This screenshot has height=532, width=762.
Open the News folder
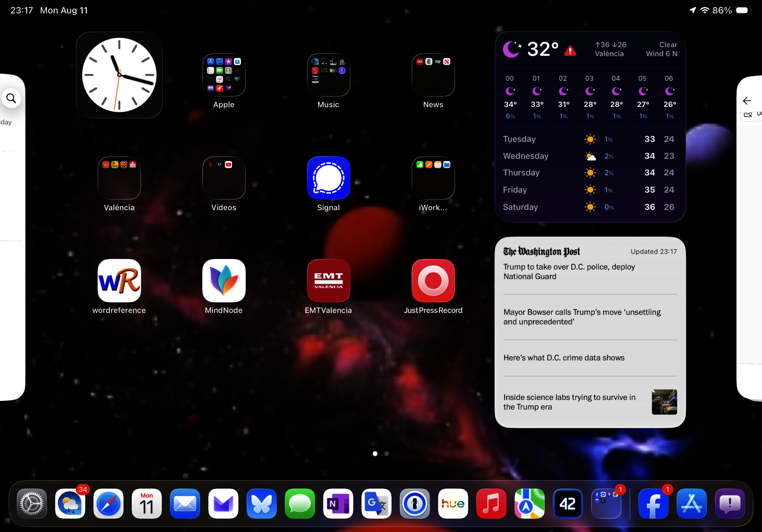click(x=433, y=75)
